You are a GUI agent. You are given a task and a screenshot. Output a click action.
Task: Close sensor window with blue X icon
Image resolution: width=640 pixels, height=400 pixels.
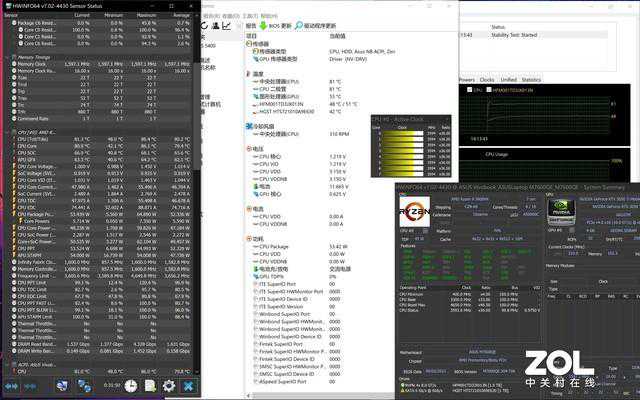point(187,386)
